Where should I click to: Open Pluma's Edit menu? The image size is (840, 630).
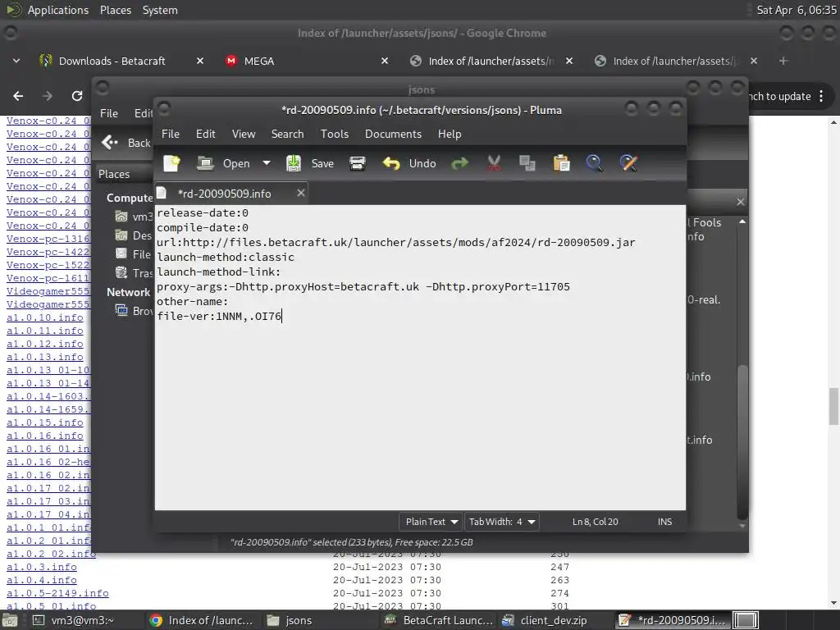205,134
